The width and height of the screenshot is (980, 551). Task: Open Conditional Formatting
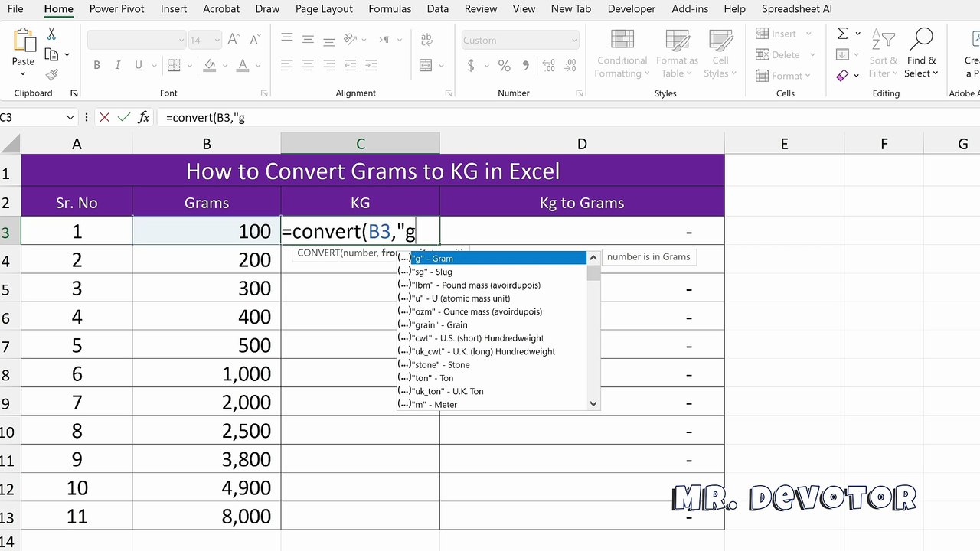[x=622, y=54]
